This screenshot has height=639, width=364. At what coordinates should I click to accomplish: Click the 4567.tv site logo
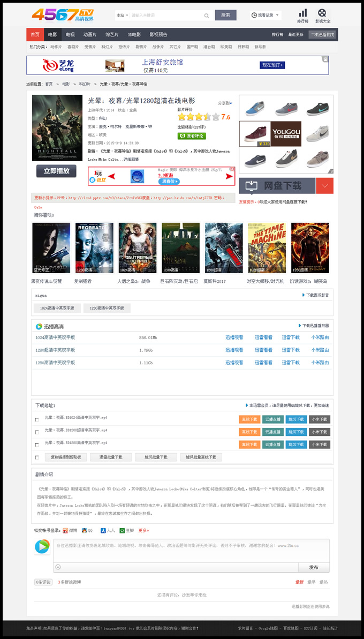[63, 14]
